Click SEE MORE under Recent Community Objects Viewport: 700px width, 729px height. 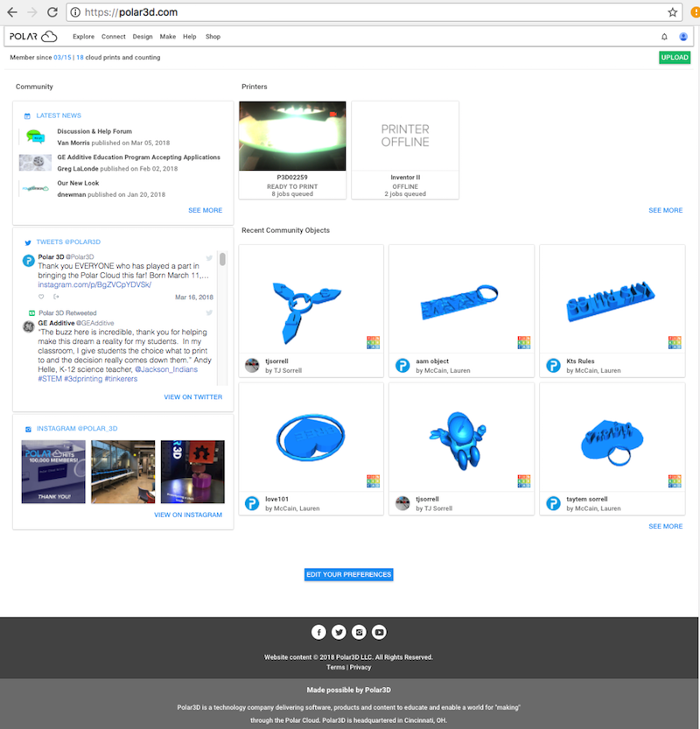(666, 526)
